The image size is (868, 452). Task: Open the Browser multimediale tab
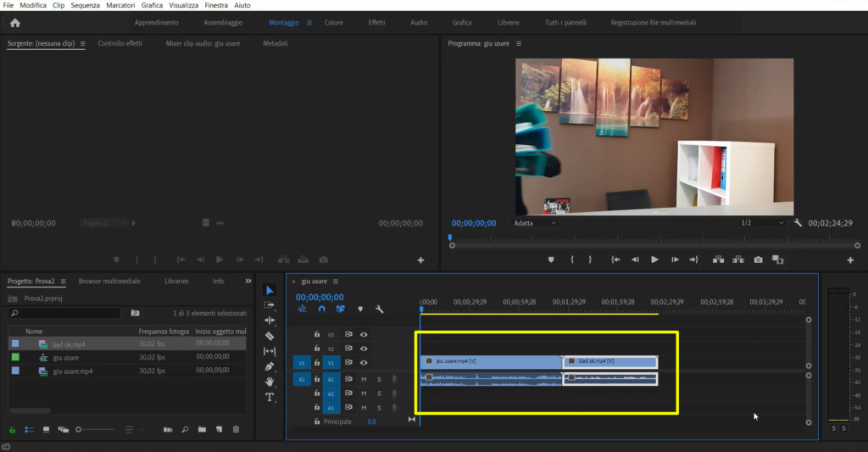click(x=109, y=282)
